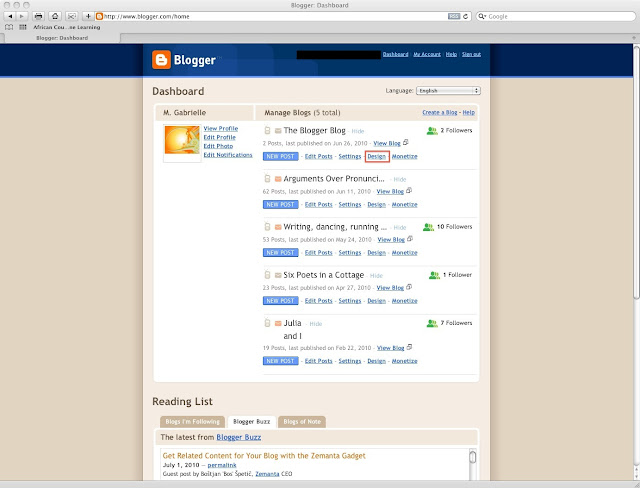Click NEW POST for The Blogger Blog

tap(280, 156)
